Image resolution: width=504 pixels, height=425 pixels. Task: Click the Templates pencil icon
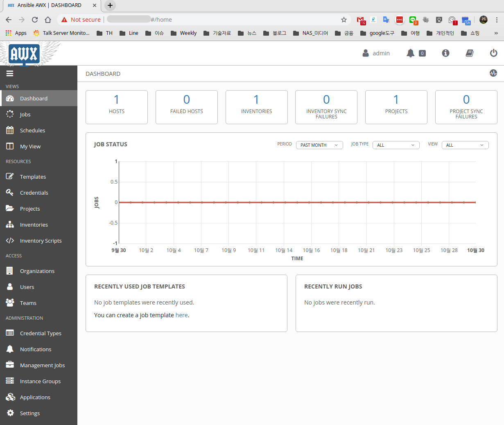pyautogui.click(x=10, y=177)
